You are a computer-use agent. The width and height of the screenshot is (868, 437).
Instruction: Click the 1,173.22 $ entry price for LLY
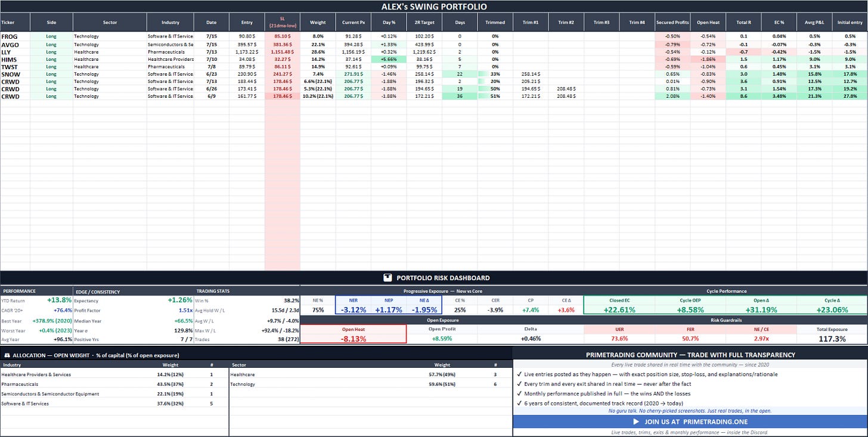(x=247, y=51)
